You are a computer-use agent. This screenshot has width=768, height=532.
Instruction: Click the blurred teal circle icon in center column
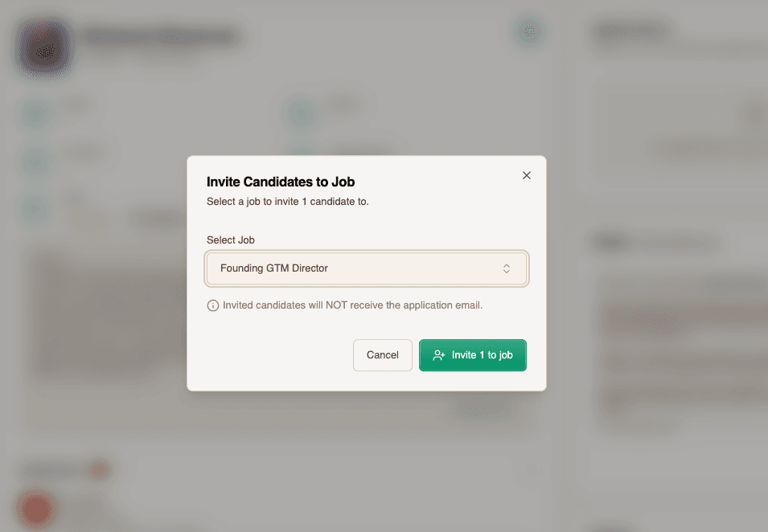coord(301,113)
